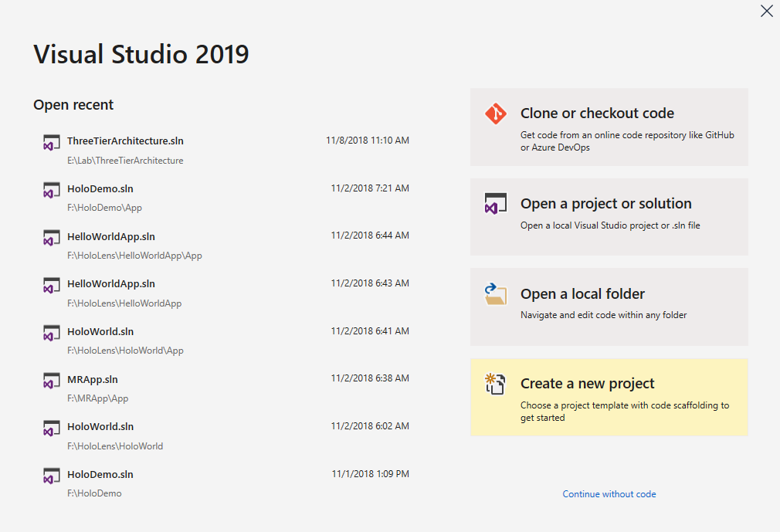Viewport: 780px width, 532px height.
Task: Click path F:\HoloLens\HelloWorldApp\App
Action: [134, 256]
